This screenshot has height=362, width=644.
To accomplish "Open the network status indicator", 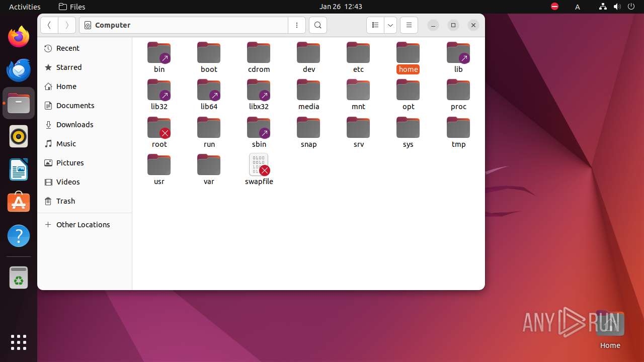I will tap(603, 7).
